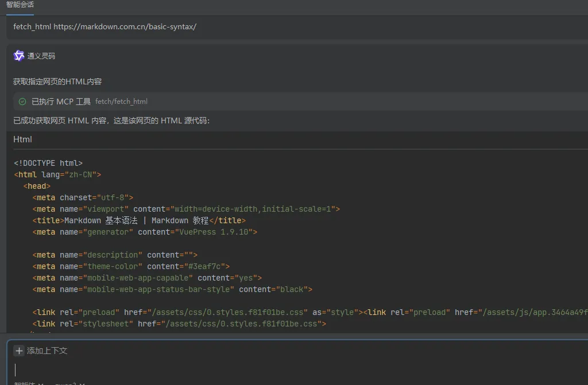588x385 pixels.
Task: Click the mobile-web-app-capable meta line
Action: click(147, 278)
